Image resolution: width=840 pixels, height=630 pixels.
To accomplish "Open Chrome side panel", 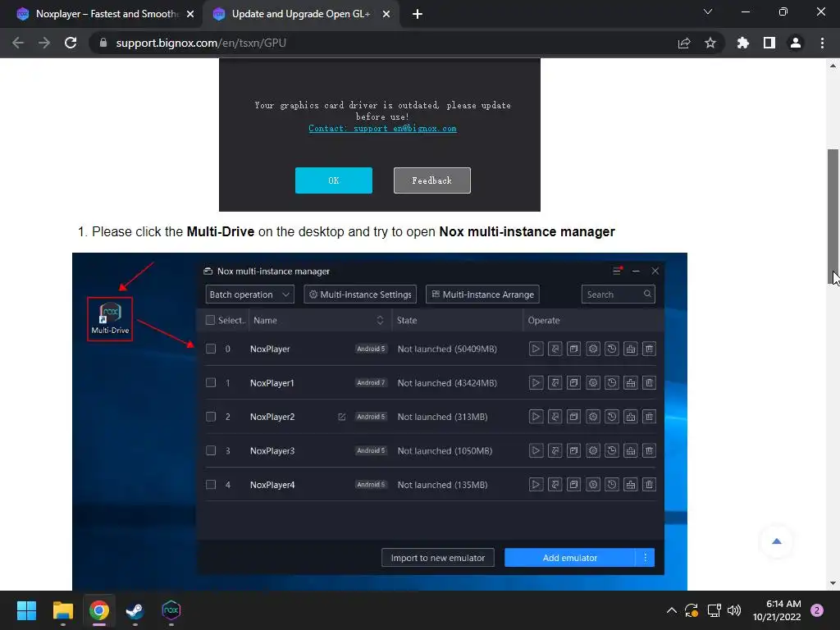I will click(769, 43).
